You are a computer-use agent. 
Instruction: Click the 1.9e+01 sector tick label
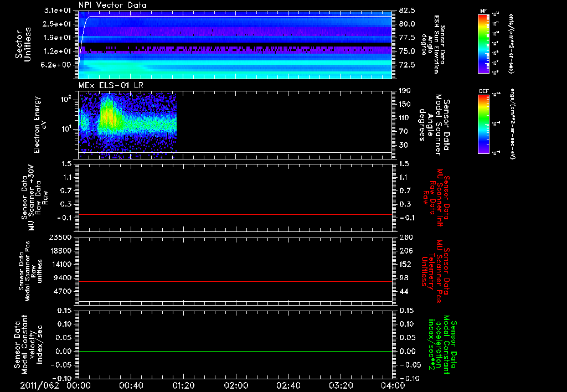[x=58, y=38]
